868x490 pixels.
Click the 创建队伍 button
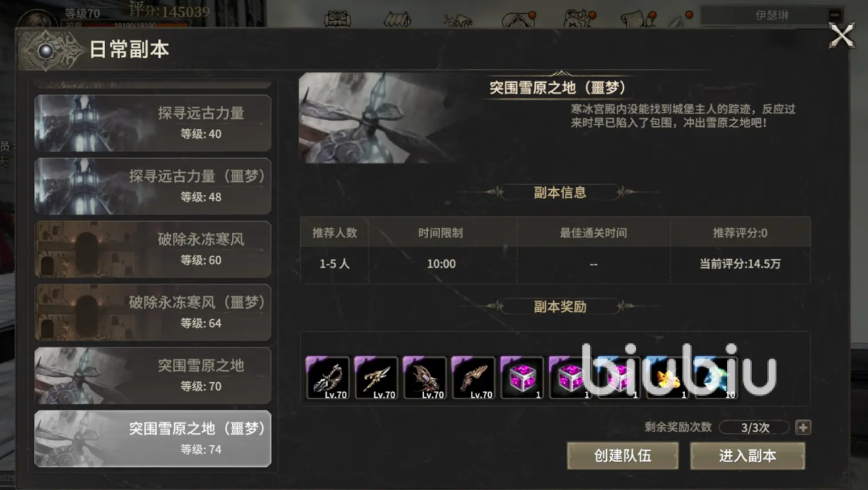pyautogui.click(x=623, y=456)
